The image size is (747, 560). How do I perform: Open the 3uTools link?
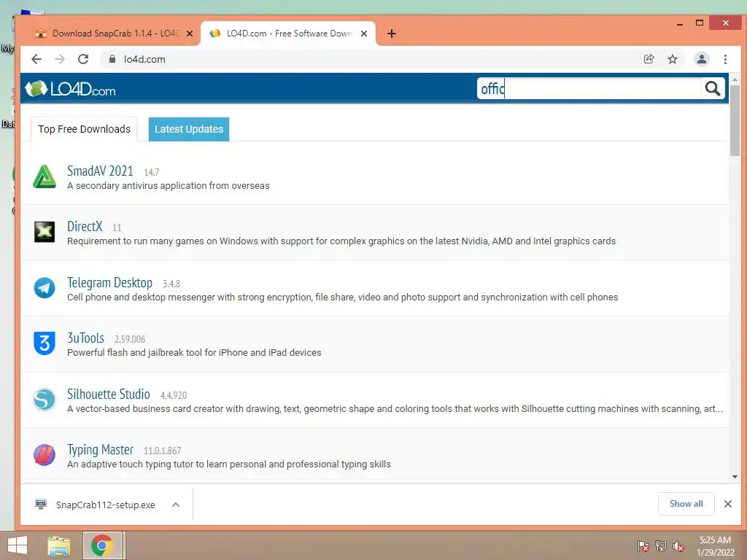click(x=86, y=338)
